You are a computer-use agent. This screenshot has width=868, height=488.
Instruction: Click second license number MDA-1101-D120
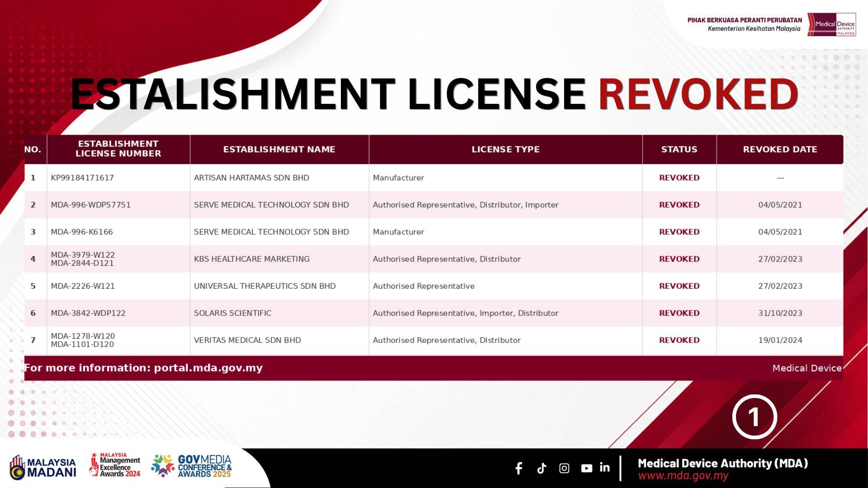pos(82,344)
